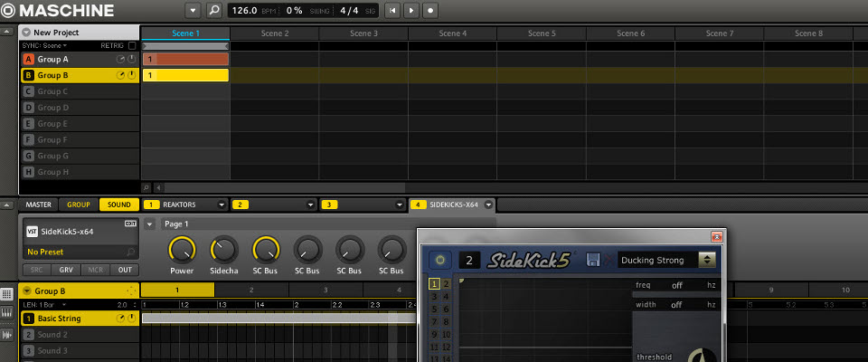The image size is (868, 362).
Task: Toggle the SideKick5 power button
Action: (x=440, y=260)
